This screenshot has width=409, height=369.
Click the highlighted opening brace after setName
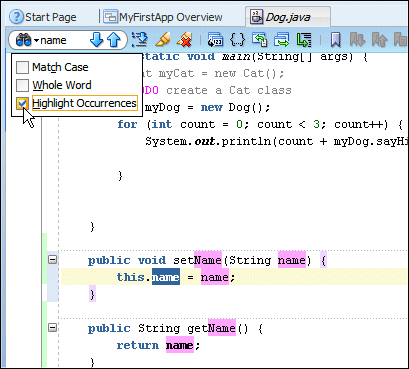pyautogui.click(x=323, y=260)
